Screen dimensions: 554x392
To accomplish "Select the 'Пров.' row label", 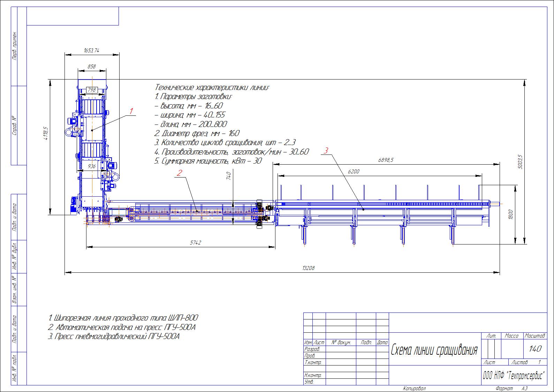I will coord(310,356).
